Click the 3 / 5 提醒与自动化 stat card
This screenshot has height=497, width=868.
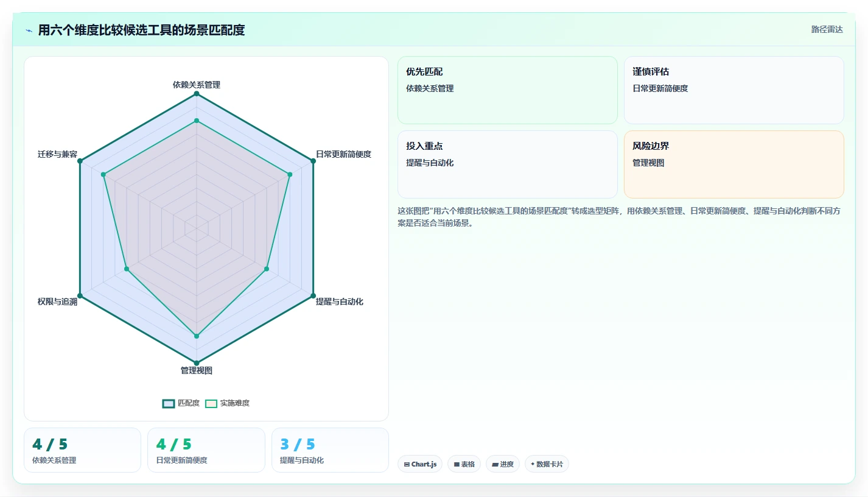[330, 450]
